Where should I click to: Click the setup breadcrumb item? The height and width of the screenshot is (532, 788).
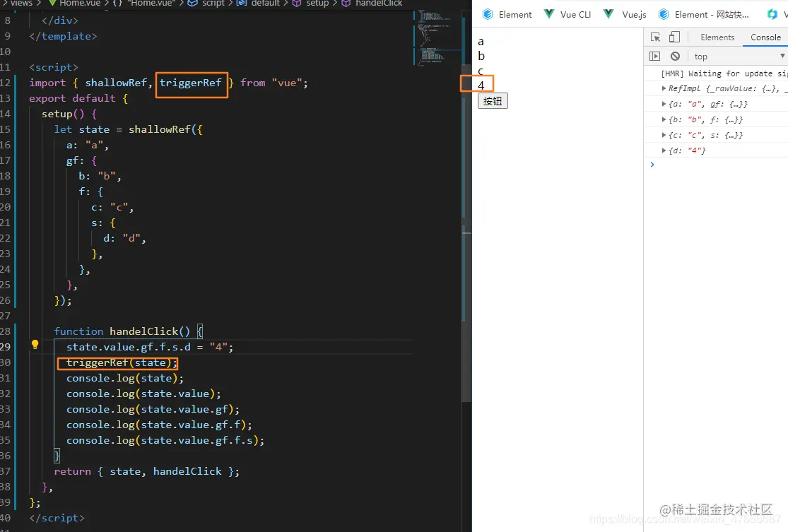pyautogui.click(x=310, y=3)
